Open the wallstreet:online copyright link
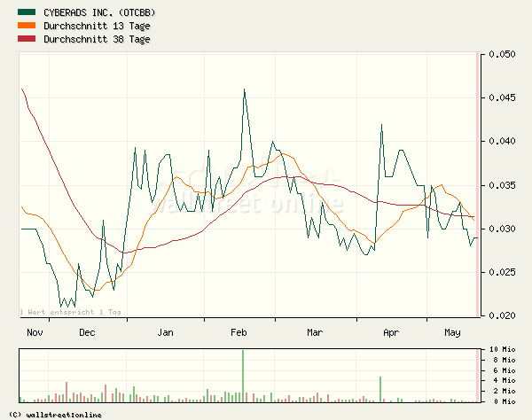532x420 pixels. point(55,415)
